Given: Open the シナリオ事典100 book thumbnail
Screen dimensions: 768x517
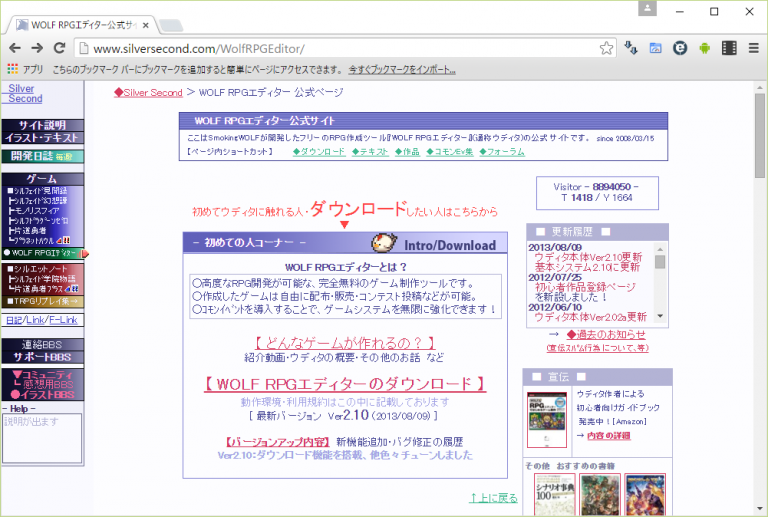Looking at the screenshot, I should tap(554, 494).
